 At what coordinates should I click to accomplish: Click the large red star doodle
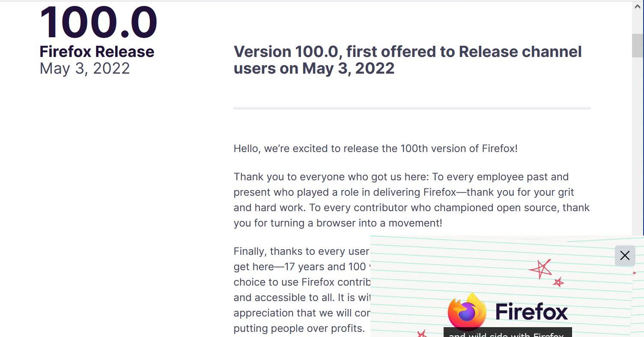540,269
